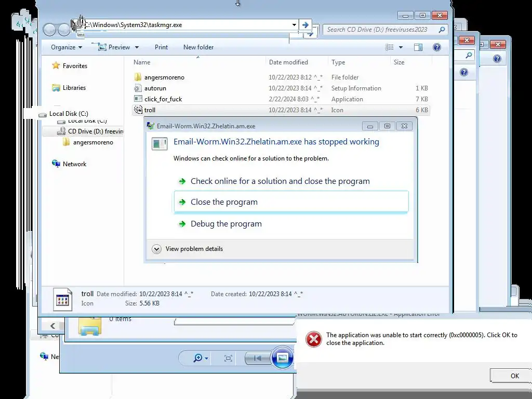Click the help icon in the rearmost right window

(497, 59)
